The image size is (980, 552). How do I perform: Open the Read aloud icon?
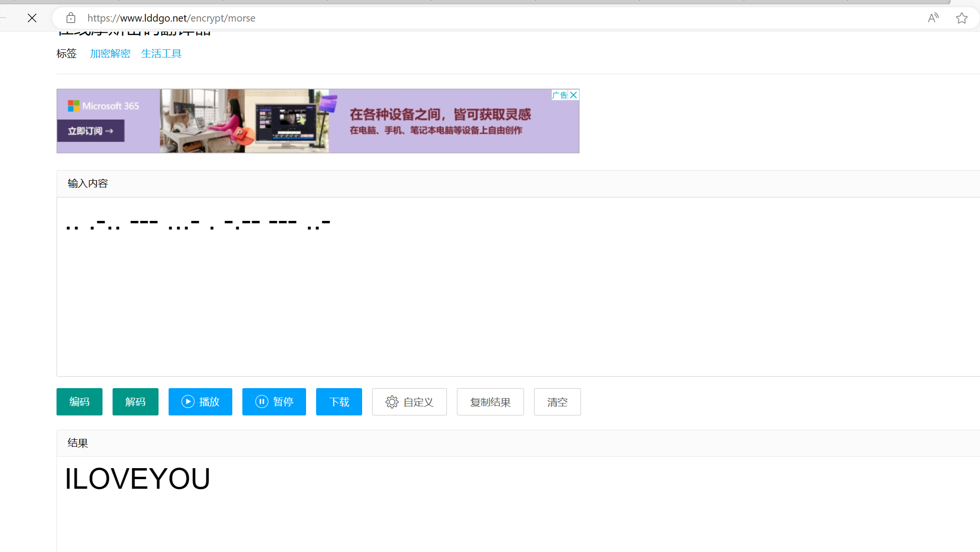click(933, 18)
